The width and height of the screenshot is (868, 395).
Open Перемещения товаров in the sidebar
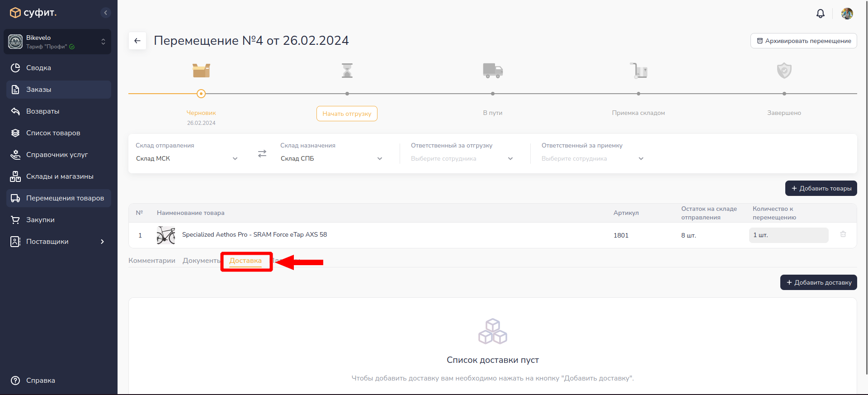pyautogui.click(x=59, y=198)
